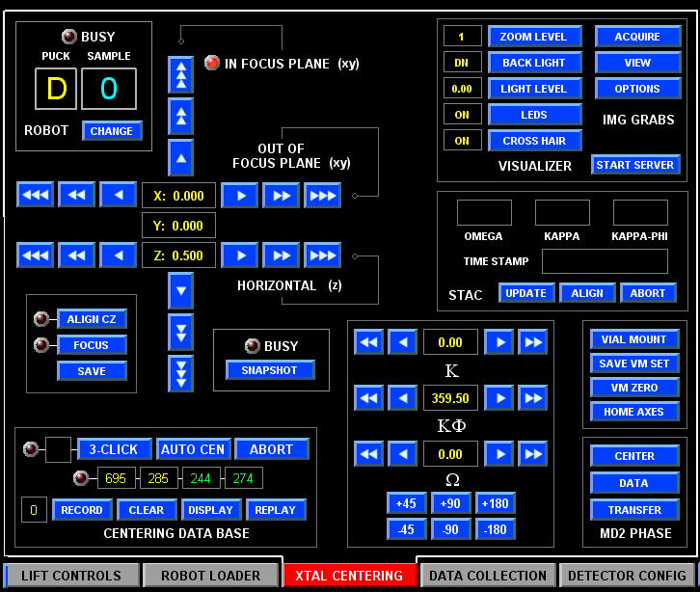Click the SNAPSHOT button
This screenshot has height=592, width=700.
pyautogui.click(x=270, y=370)
